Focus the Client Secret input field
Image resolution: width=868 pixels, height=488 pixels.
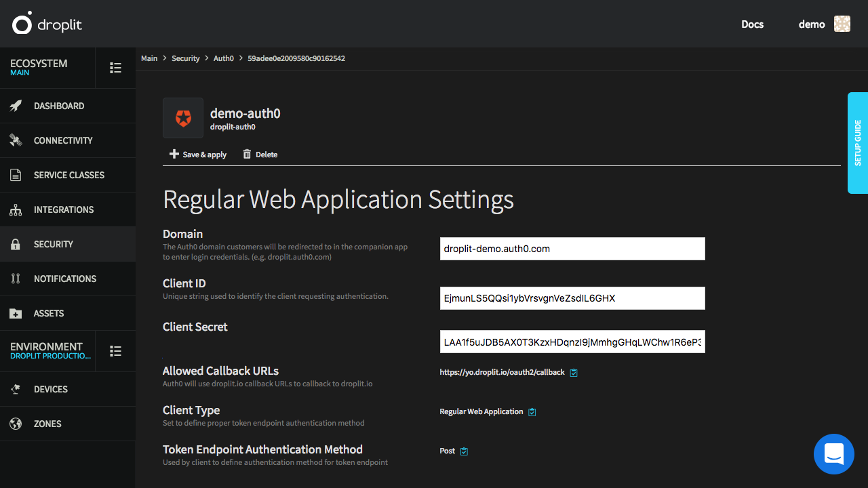tap(572, 342)
